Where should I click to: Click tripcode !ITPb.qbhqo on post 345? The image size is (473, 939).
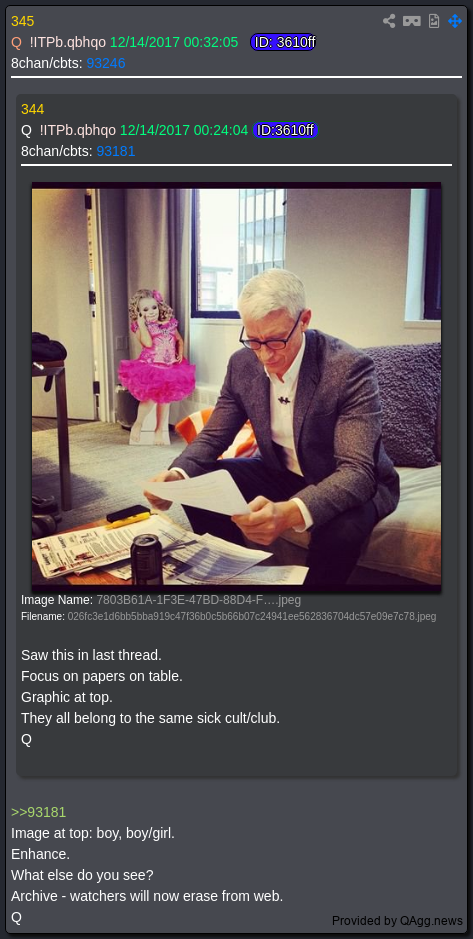[68, 42]
